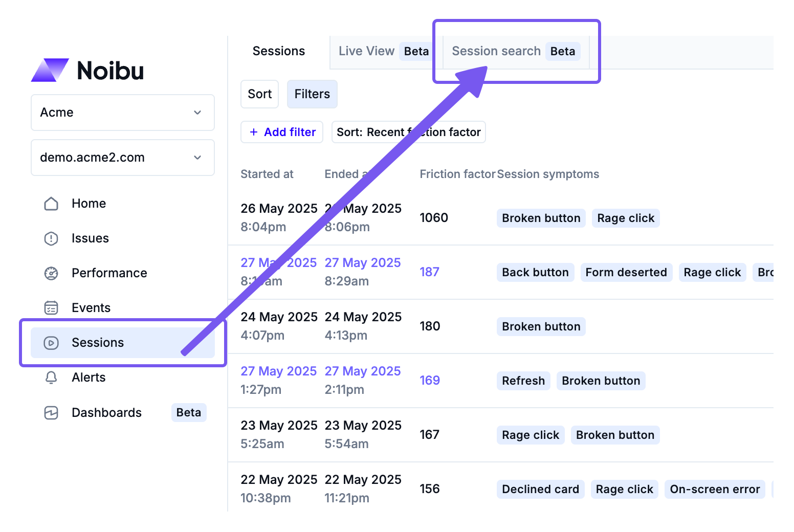Click the Alerts bell icon
This screenshot has width=794, height=532.
[x=51, y=378]
